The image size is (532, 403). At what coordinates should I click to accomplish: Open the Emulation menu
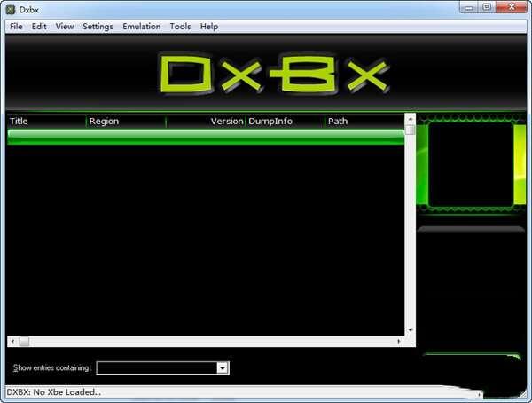point(142,27)
